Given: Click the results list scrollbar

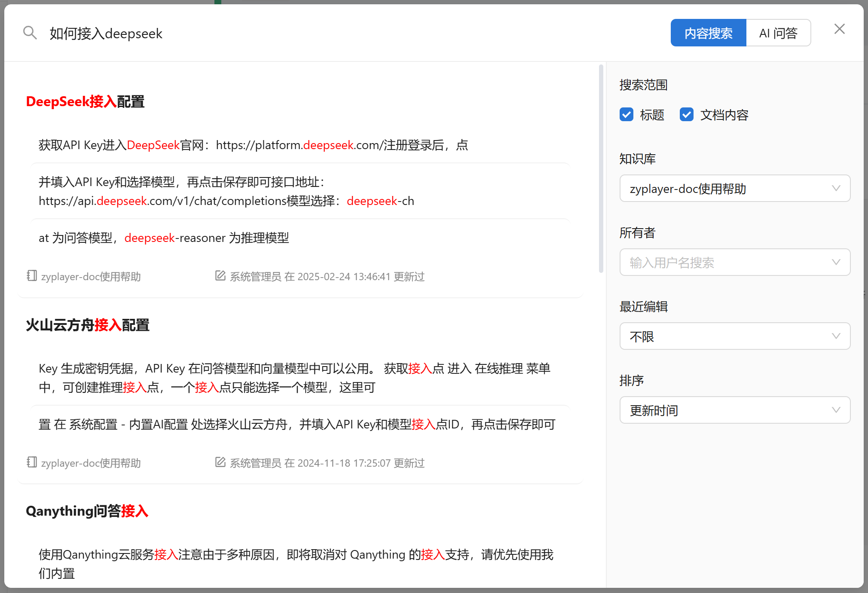Looking at the screenshot, I should pyautogui.click(x=601, y=168).
